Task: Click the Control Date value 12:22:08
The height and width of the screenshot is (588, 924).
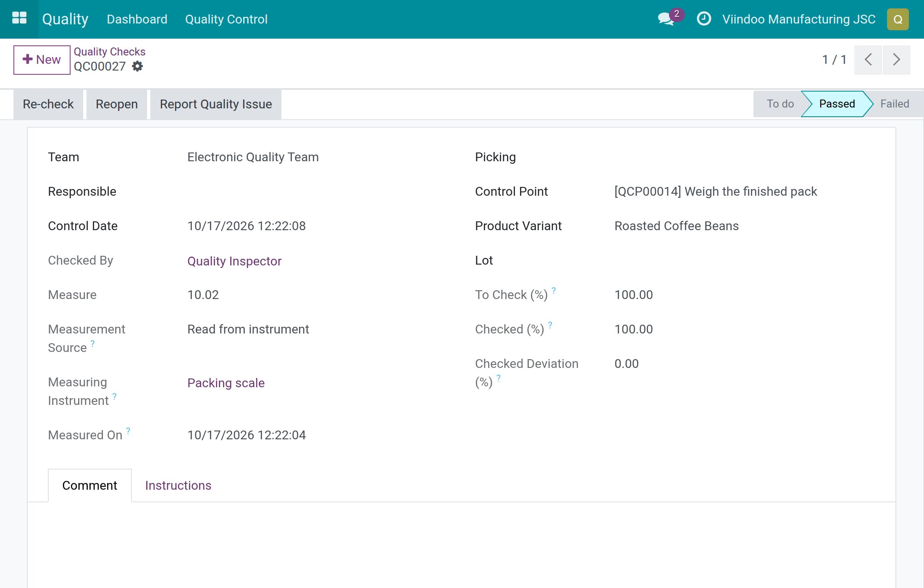Action: pos(247,226)
